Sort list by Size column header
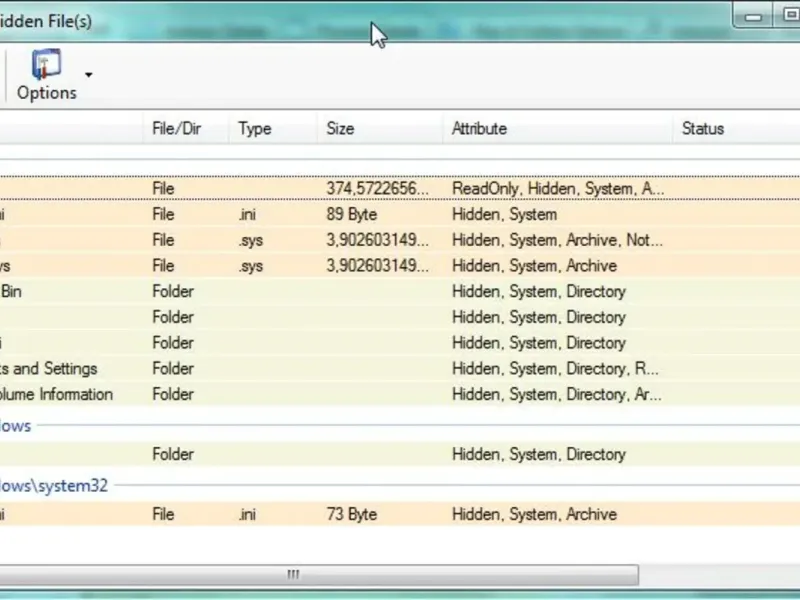800x600 pixels. (x=340, y=129)
